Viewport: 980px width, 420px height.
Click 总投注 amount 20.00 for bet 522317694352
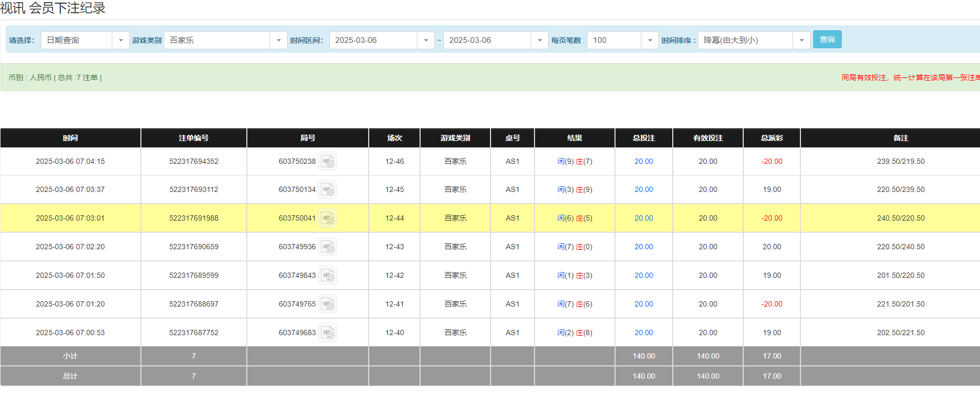[644, 162]
